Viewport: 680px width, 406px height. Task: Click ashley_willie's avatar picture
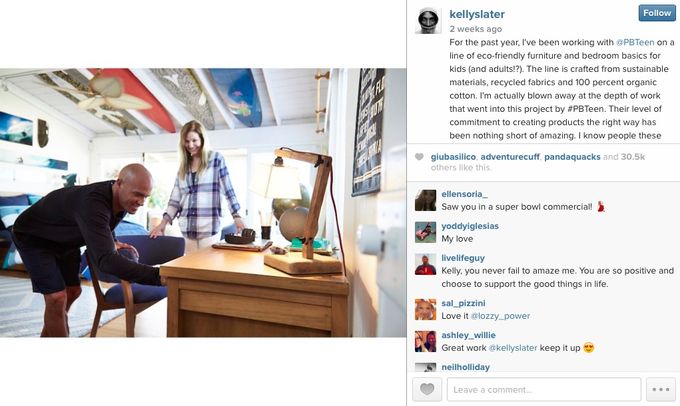click(425, 341)
